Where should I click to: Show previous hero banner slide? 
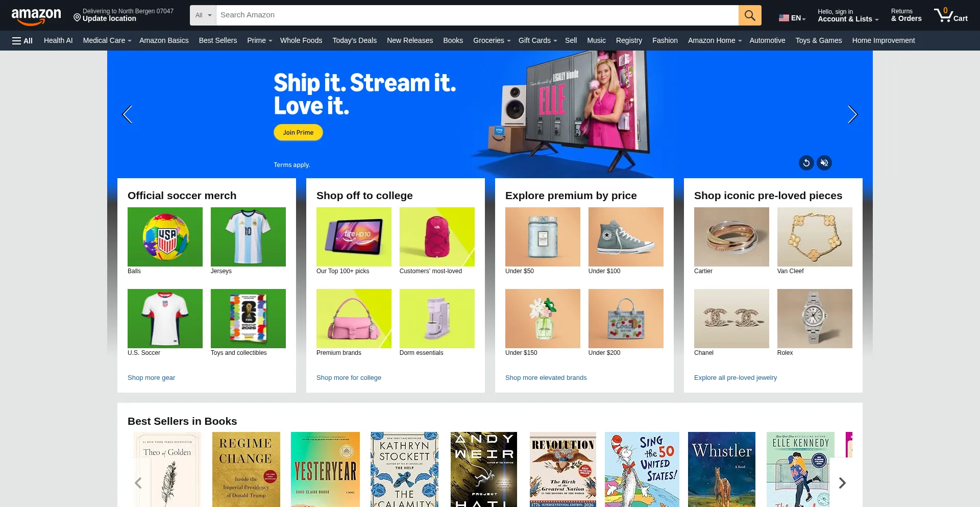pyautogui.click(x=128, y=114)
